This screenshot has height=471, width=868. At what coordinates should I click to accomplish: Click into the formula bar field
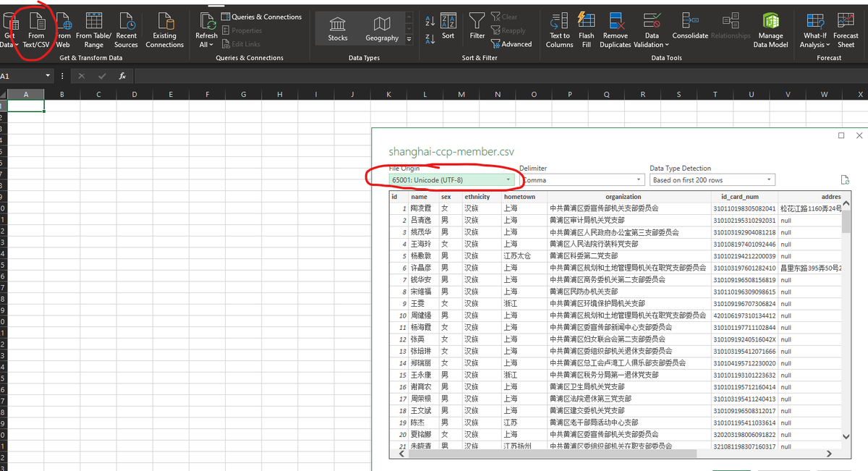coord(499,76)
